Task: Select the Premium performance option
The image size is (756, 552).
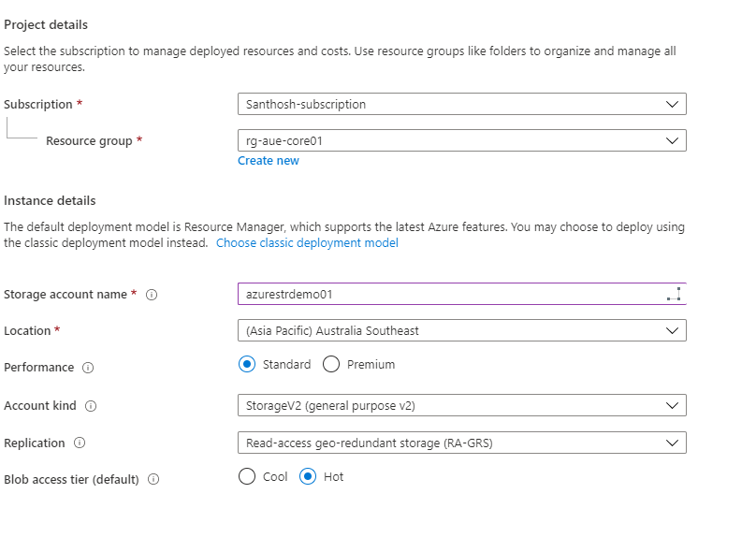Action: tap(330, 364)
